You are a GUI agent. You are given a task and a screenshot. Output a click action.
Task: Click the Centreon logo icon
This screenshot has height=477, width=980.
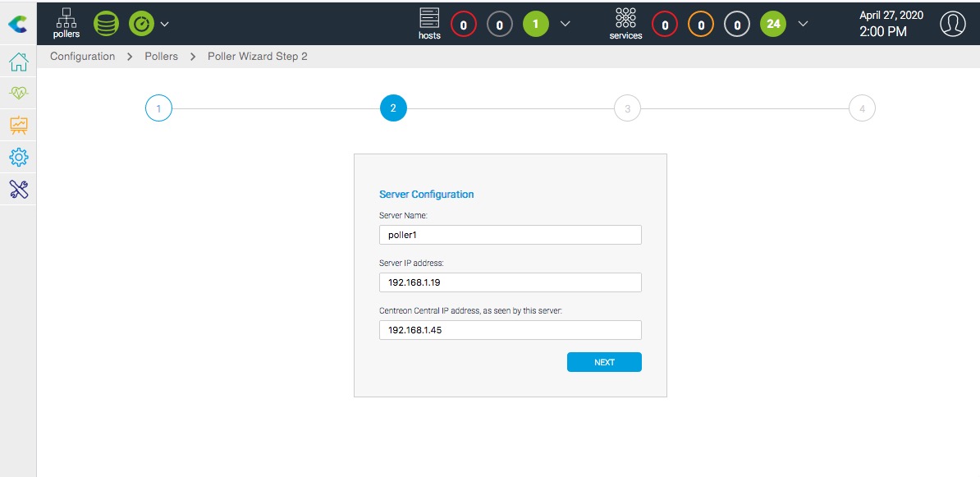[x=17, y=25]
